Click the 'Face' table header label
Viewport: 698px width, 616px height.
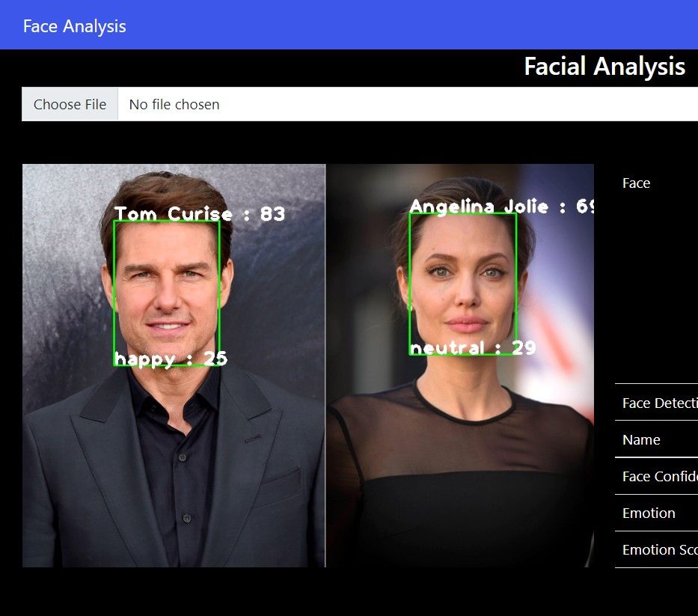(x=636, y=183)
